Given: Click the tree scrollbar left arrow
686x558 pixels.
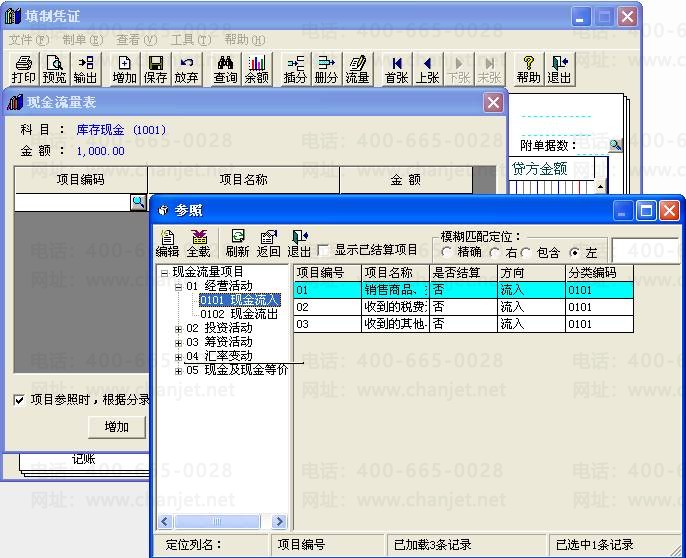Looking at the screenshot, I should click(164, 521).
